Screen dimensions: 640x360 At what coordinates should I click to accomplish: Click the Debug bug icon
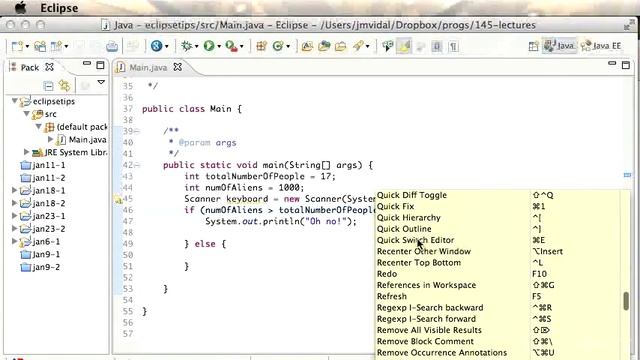pyautogui.click(x=187, y=46)
